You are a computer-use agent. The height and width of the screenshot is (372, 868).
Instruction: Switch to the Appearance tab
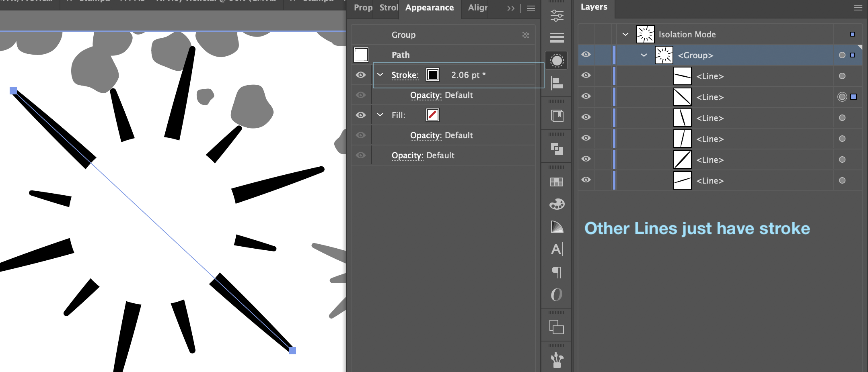point(429,8)
